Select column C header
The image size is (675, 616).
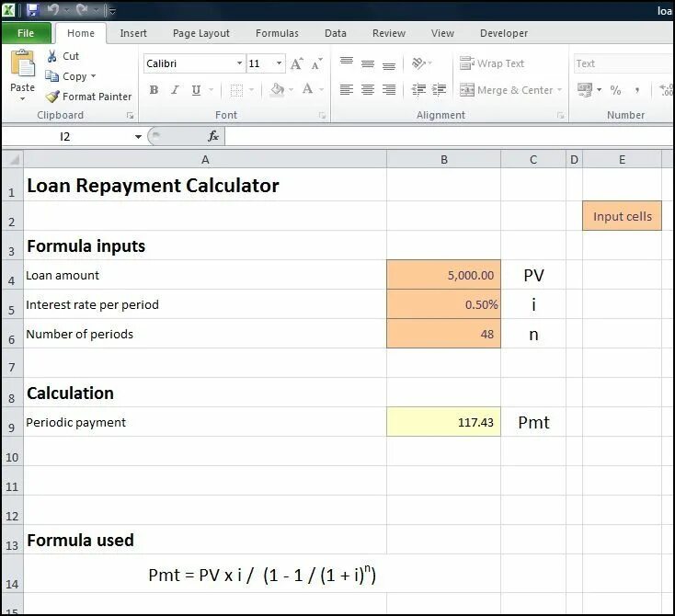pos(533,159)
